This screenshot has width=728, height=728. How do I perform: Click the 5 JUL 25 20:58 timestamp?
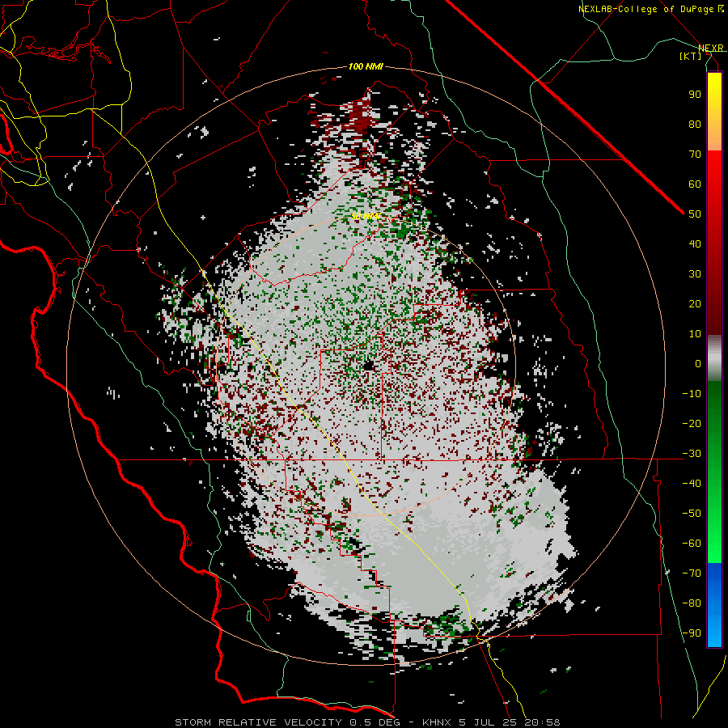510,722
